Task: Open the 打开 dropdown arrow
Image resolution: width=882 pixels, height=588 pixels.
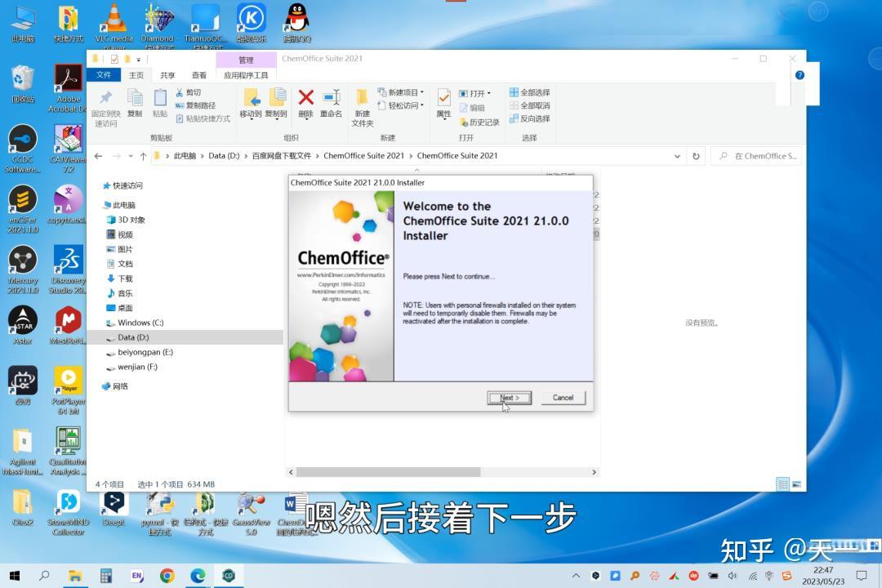Action: (490, 92)
